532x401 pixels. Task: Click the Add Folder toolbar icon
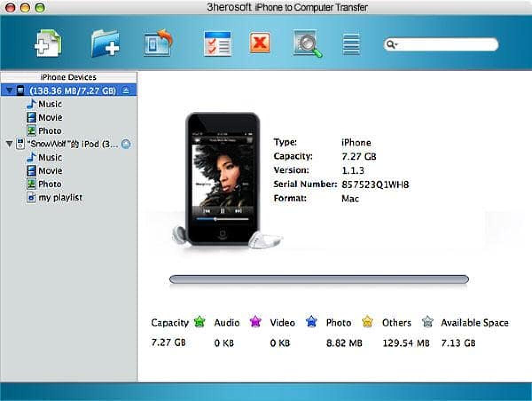tap(105, 43)
